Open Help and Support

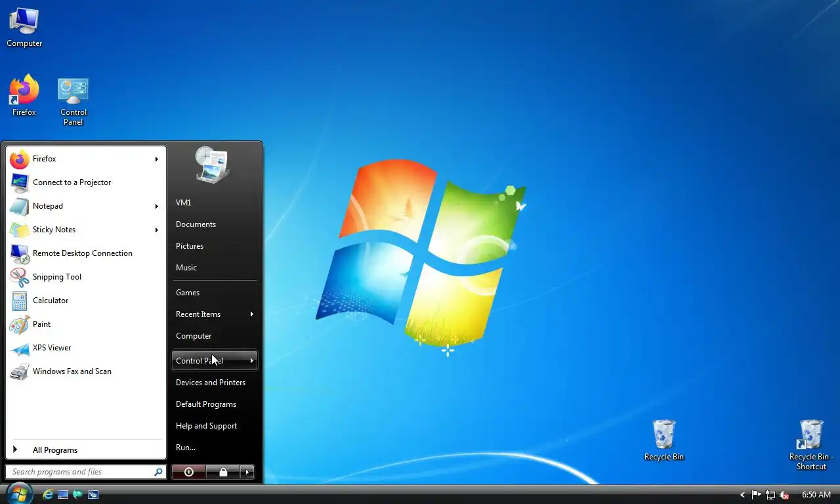215,426
